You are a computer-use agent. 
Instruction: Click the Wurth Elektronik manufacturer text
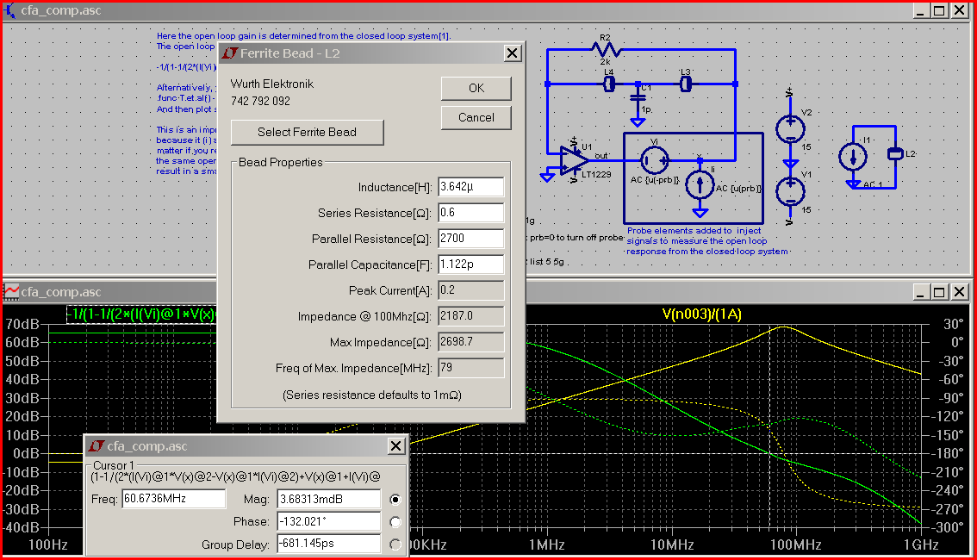point(272,84)
